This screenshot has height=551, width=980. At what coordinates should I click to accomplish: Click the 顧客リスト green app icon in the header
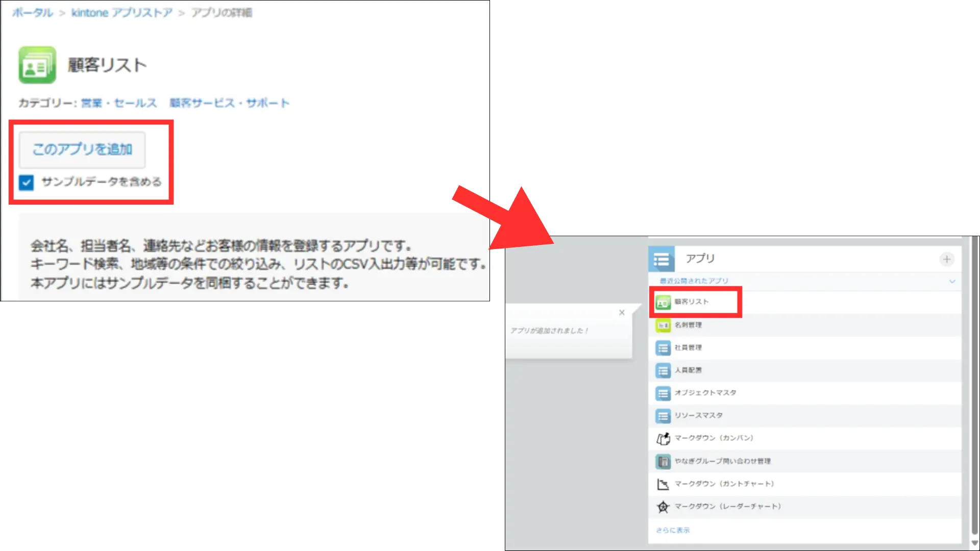pos(37,65)
